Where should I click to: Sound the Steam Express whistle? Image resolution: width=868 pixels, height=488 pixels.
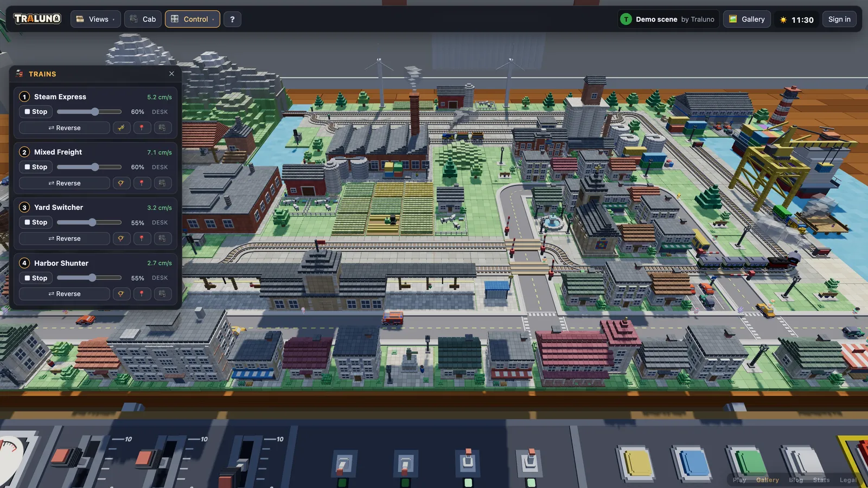pyautogui.click(x=121, y=128)
